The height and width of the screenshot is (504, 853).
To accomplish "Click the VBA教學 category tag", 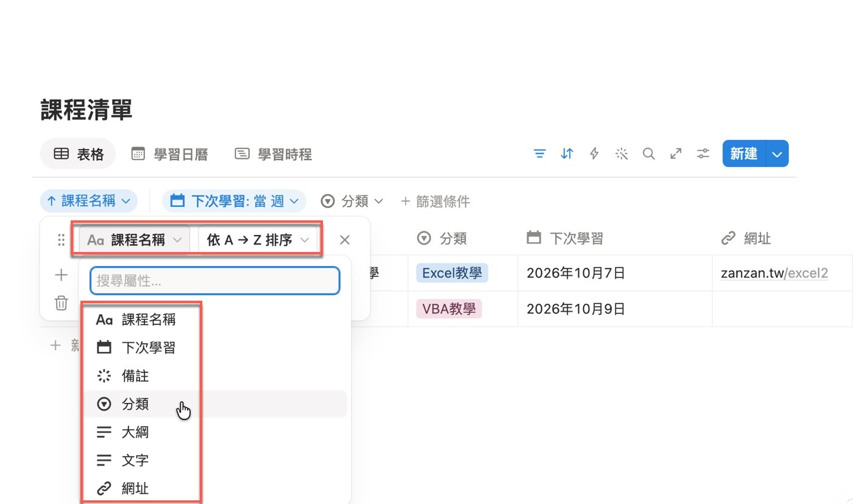I will (x=449, y=309).
